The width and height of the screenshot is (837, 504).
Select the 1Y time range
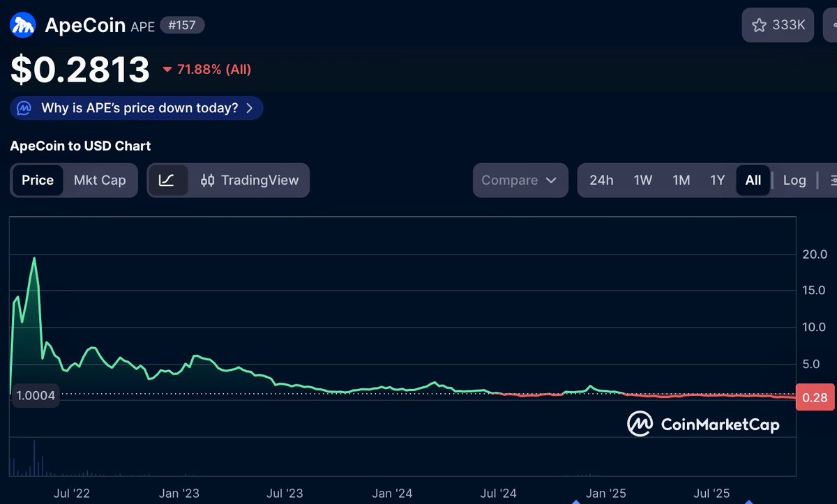coord(718,180)
